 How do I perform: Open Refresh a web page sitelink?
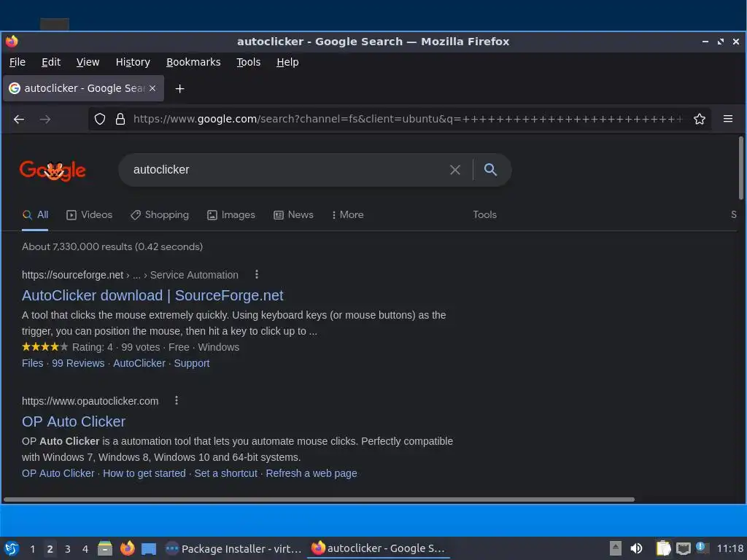[311, 473]
